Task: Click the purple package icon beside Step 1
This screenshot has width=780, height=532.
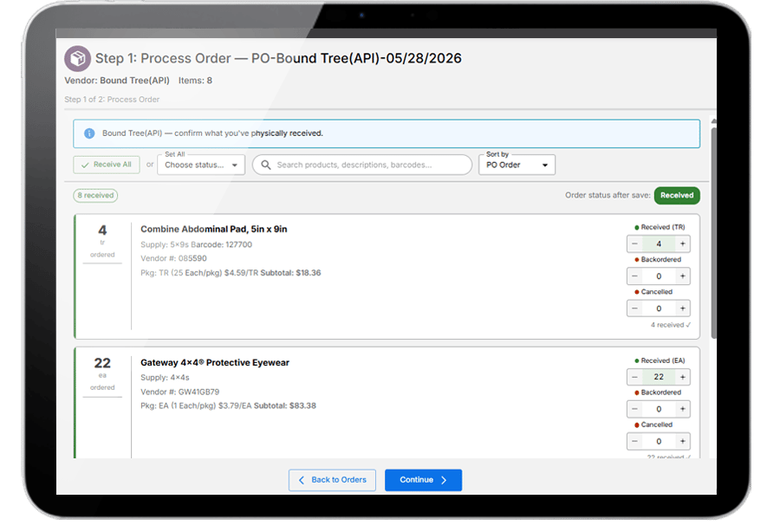Action: pos(77,59)
